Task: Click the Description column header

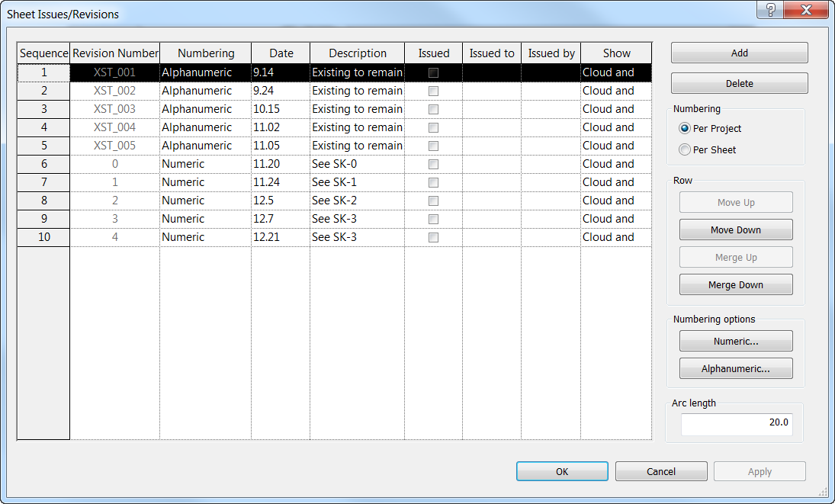Action: click(358, 53)
